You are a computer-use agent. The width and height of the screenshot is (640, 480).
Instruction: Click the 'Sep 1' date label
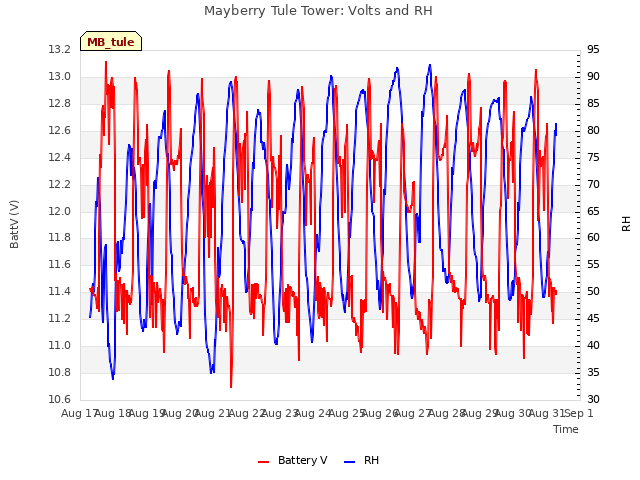pyautogui.click(x=579, y=413)
